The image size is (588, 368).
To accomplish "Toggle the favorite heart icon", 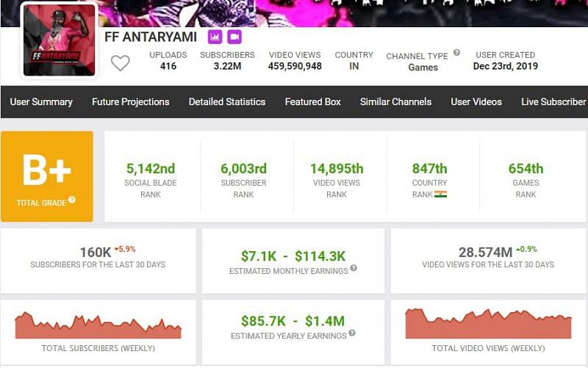I will click(121, 63).
